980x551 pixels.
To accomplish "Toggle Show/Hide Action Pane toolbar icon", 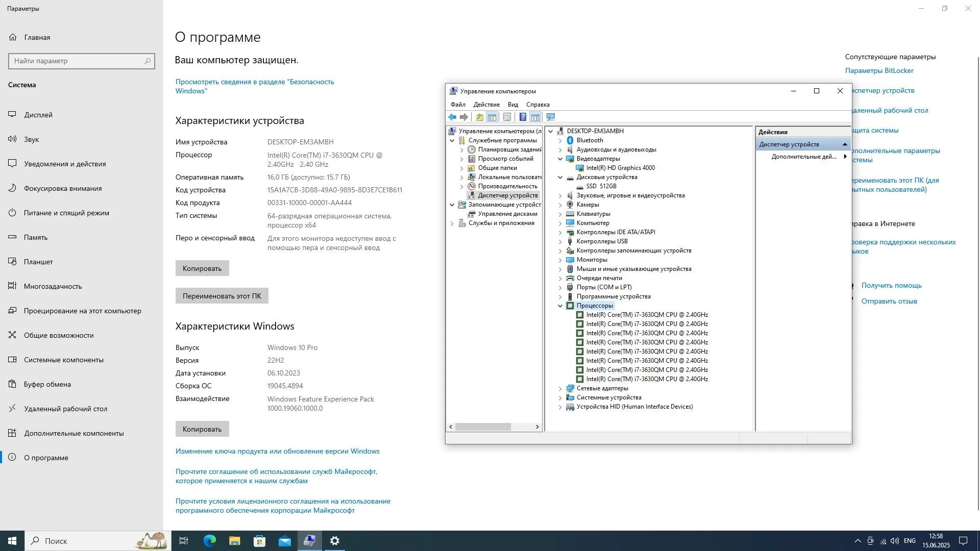I will pyautogui.click(x=535, y=117).
